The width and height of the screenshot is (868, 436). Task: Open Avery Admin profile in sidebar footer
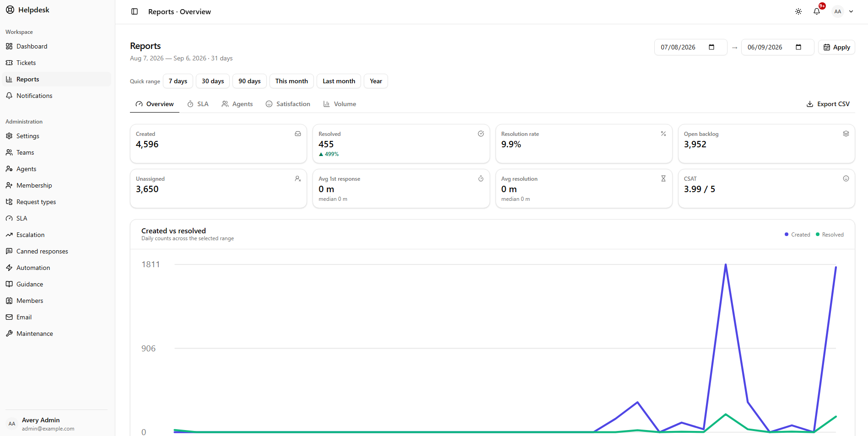pos(56,424)
